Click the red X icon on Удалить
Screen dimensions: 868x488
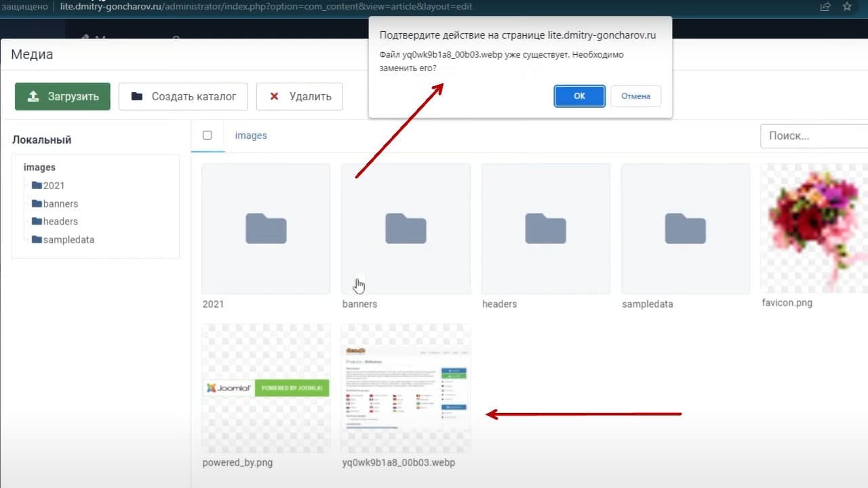tap(275, 96)
